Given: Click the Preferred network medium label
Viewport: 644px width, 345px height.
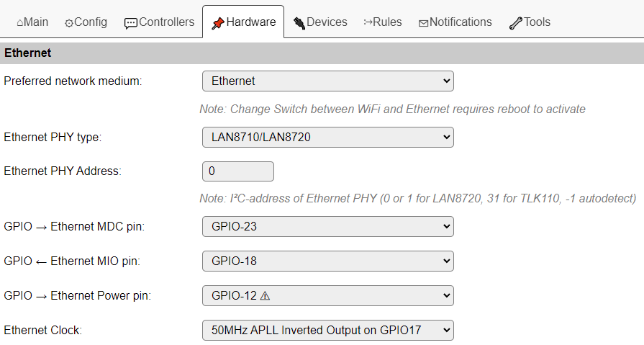Looking at the screenshot, I should [73, 81].
